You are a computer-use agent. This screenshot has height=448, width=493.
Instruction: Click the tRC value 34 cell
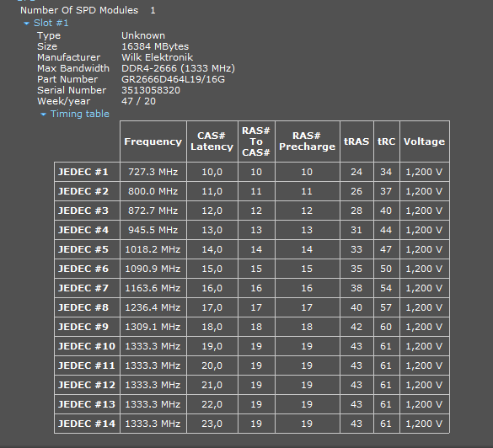(387, 172)
